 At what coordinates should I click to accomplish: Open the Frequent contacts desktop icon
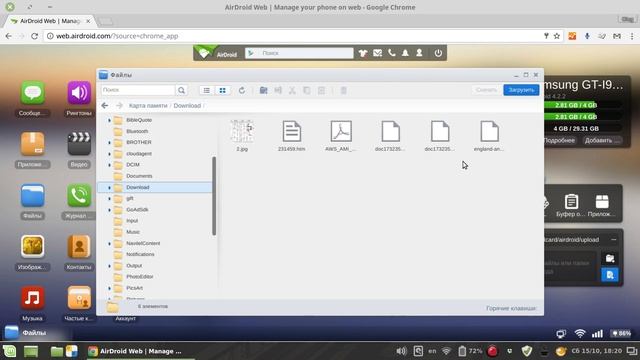pos(79,298)
